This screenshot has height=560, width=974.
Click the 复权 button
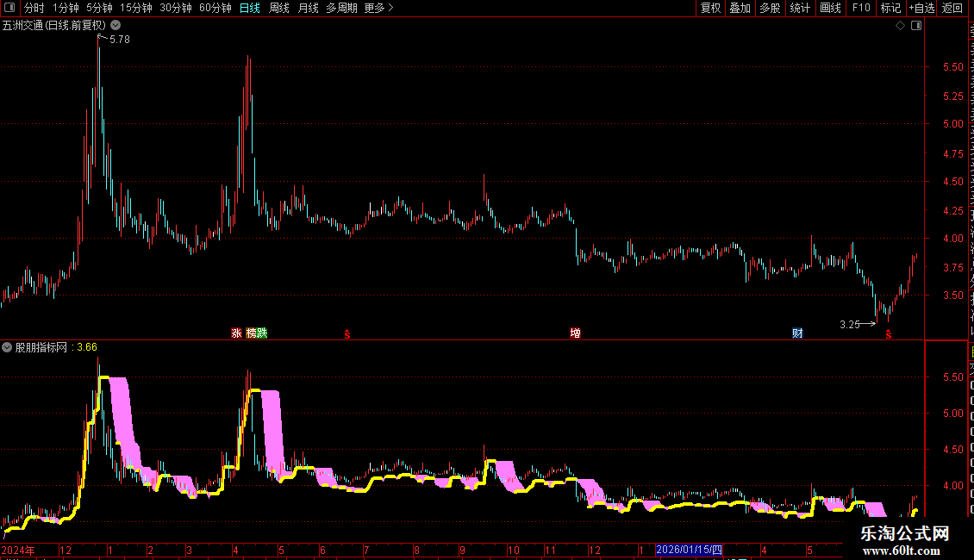[710, 8]
